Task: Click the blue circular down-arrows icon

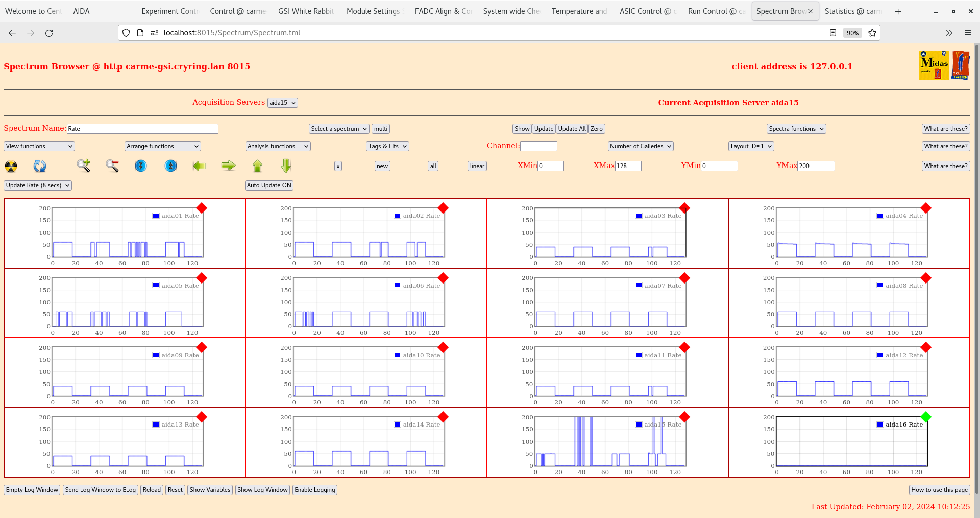Action: coord(141,166)
